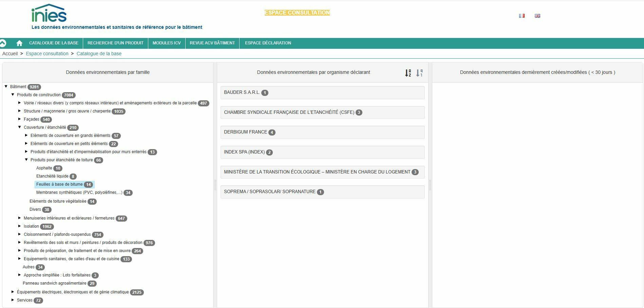Collapse Produits pour étanchéité de toiture node
This screenshot has height=308, width=644.
pos(26,160)
